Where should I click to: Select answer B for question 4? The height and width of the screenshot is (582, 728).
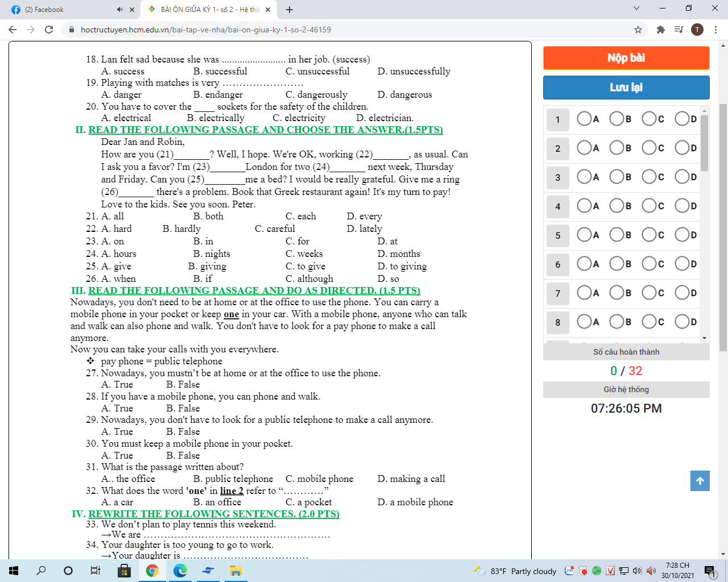tap(617, 205)
